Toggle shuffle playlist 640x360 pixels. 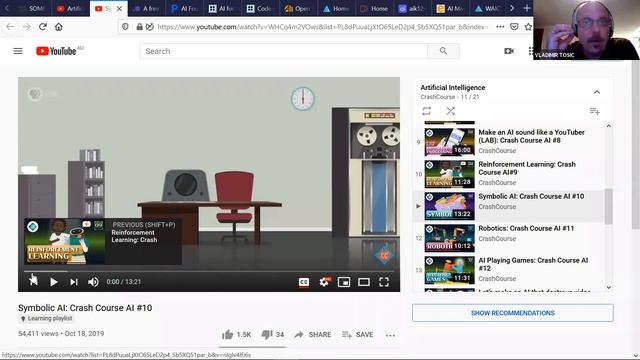(450, 111)
